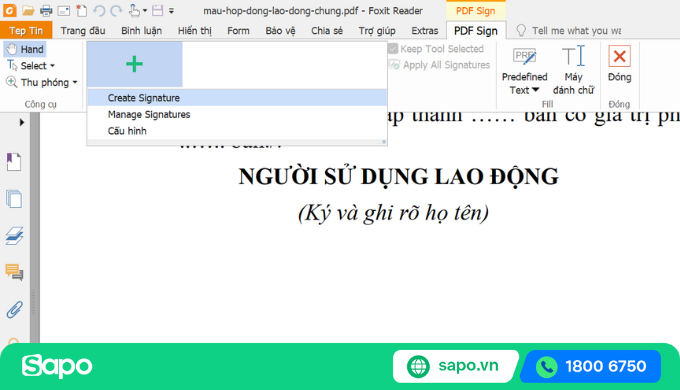Expand the touch mode dropdown arrow
The height and width of the screenshot is (390, 680).
(145, 11)
